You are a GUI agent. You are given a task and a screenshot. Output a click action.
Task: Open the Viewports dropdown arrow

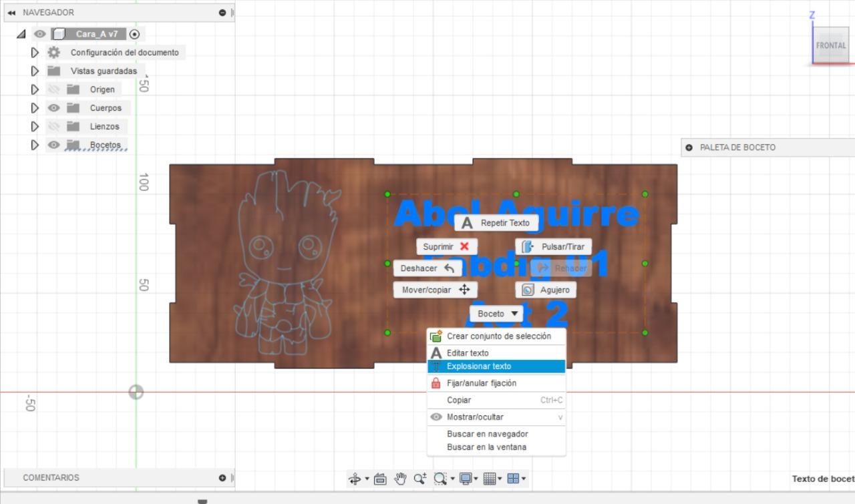524,479
